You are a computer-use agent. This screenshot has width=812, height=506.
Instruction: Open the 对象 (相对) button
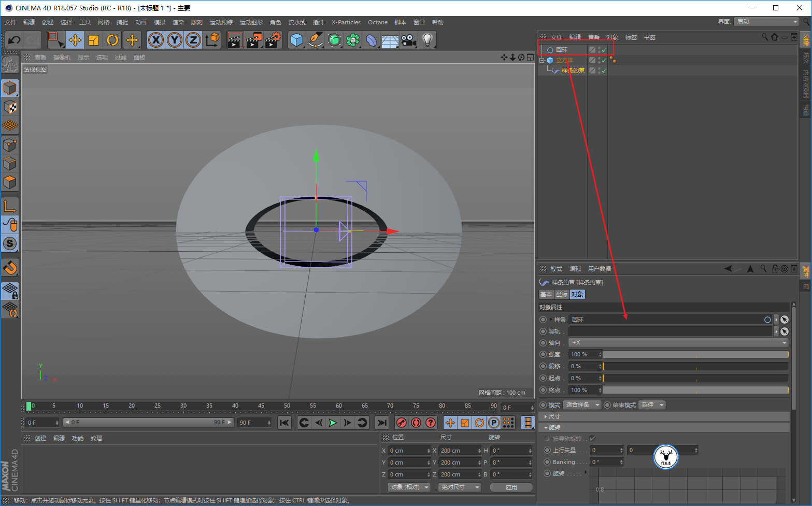click(x=409, y=487)
